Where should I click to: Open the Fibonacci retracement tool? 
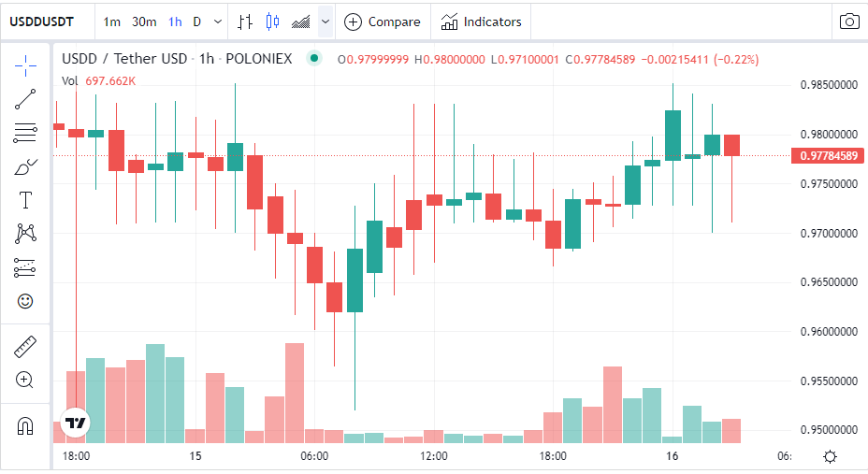click(25, 133)
